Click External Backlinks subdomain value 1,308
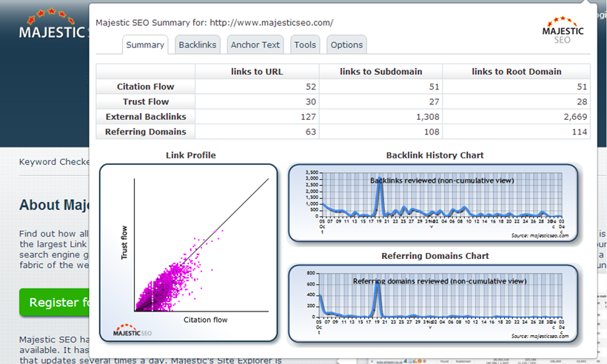Screen dimensions: 607x364 [x=428, y=117]
